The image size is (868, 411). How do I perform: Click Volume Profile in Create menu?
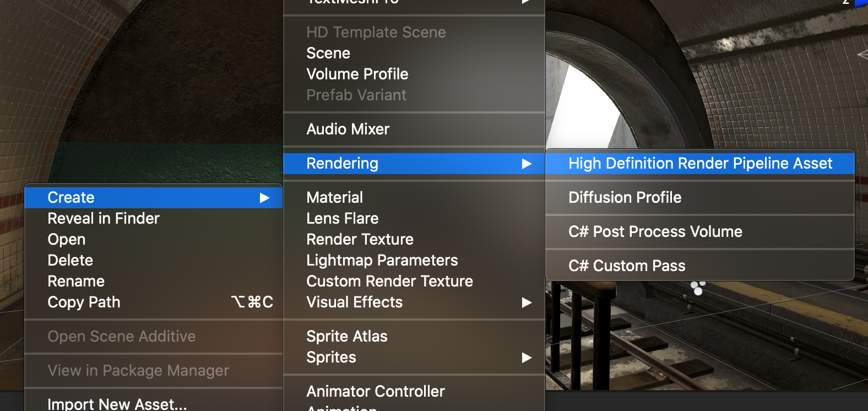357,74
